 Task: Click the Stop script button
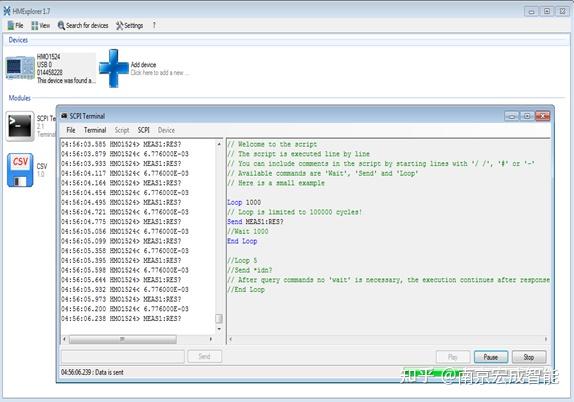tap(529, 357)
